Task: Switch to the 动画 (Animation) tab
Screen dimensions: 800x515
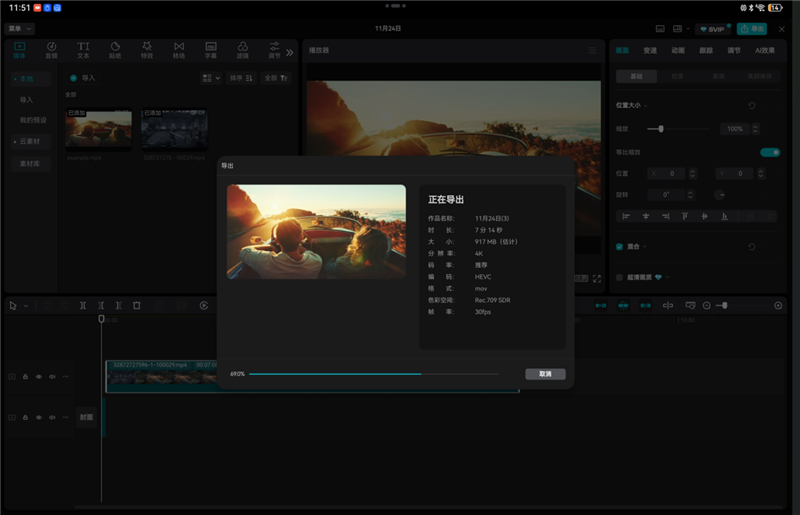Action: [x=678, y=50]
